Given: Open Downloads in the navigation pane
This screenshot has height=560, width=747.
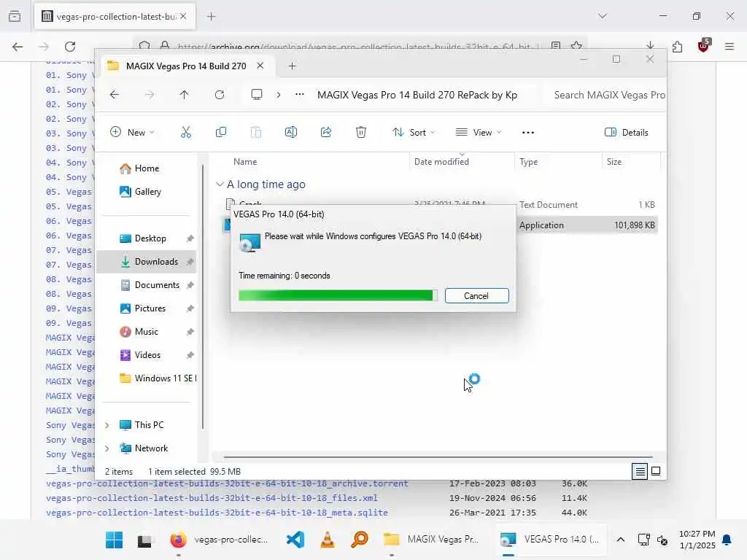Looking at the screenshot, I should (x=147, y=262).
